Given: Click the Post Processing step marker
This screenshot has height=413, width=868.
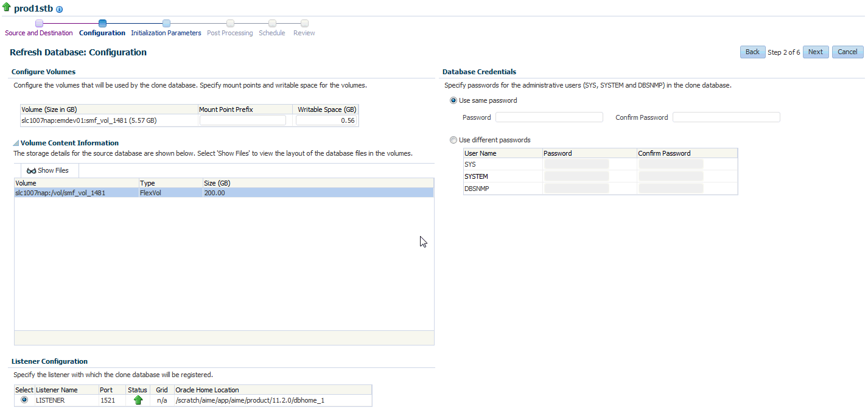Looking at the screenshot, I should pyautogui.click(x=230, y=23).
